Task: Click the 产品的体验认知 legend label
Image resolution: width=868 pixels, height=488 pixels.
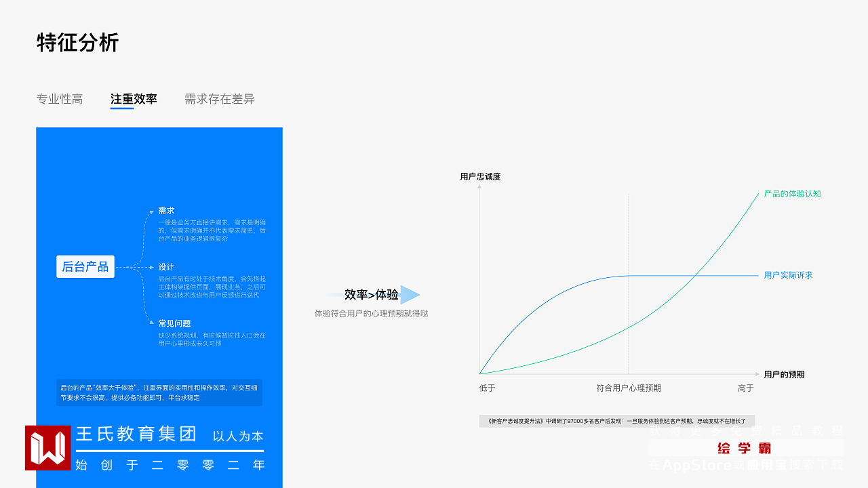Action: tap(792, 194)
